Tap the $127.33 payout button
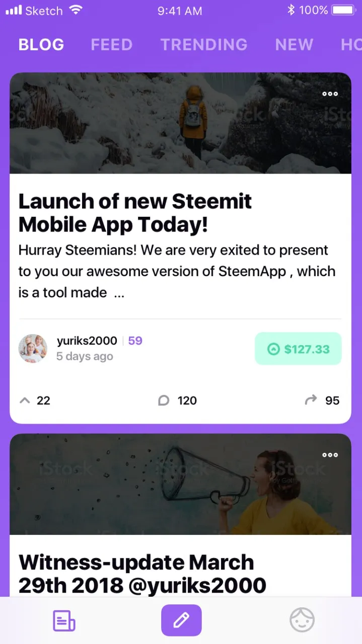Screen dimensions: 362x644 [x=298, y=349]
